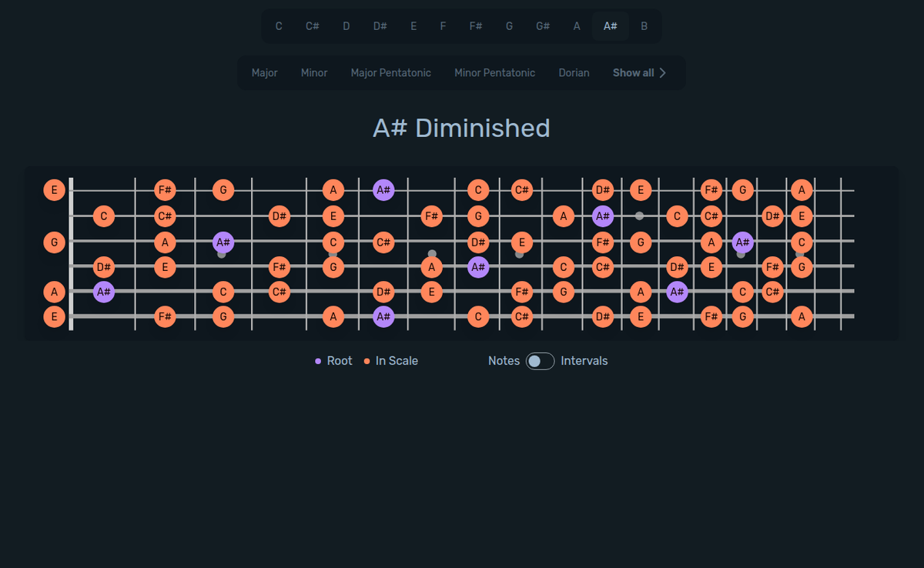Select Major Pentatonic scale
This screenshot has height=568, width=924.
(x=391, y=72)
